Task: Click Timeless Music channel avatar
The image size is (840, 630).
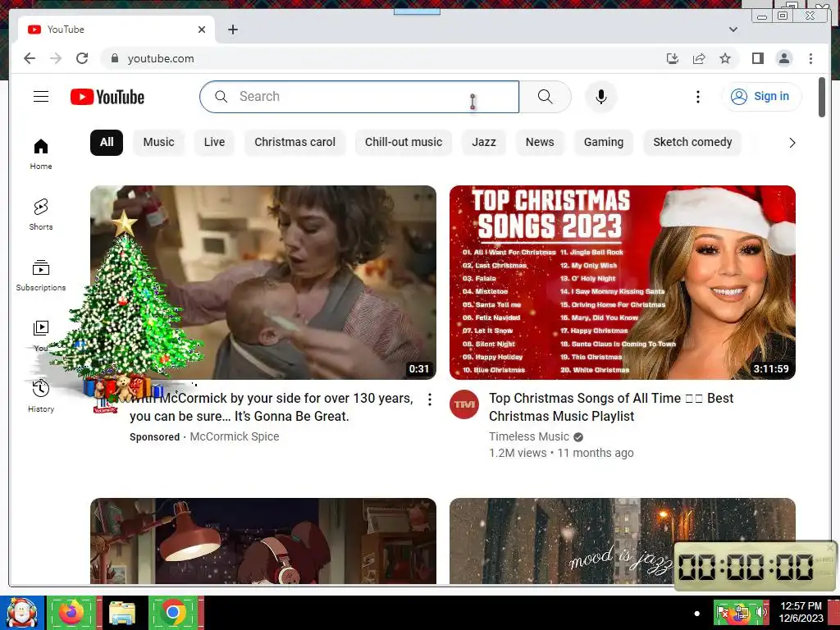Action: (464, 404)
